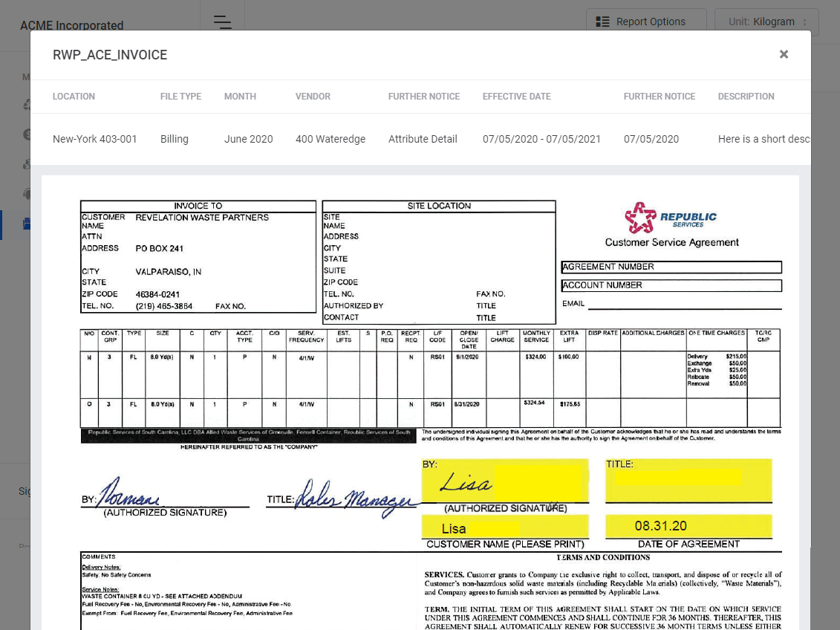
Task: Click the FILE TYPE column header
Action: click(x=180, y=97)
